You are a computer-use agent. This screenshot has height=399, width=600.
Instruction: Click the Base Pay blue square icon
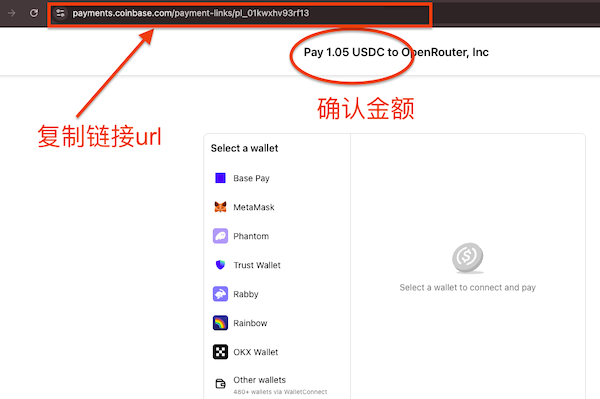pos(220,178)
